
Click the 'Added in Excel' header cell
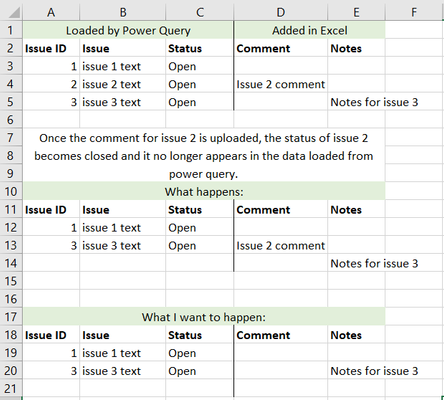[x=310, y=30]
